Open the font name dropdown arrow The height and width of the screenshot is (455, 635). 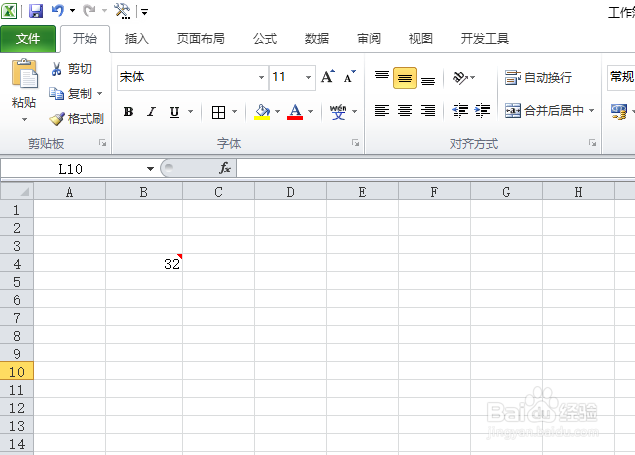pyautogui.click(x=261, y=77)
